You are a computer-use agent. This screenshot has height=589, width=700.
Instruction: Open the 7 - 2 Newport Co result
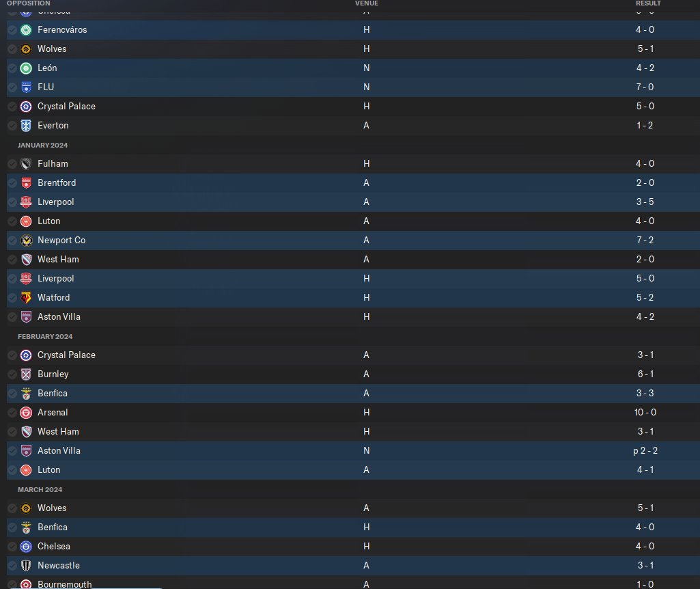[645, 241]
